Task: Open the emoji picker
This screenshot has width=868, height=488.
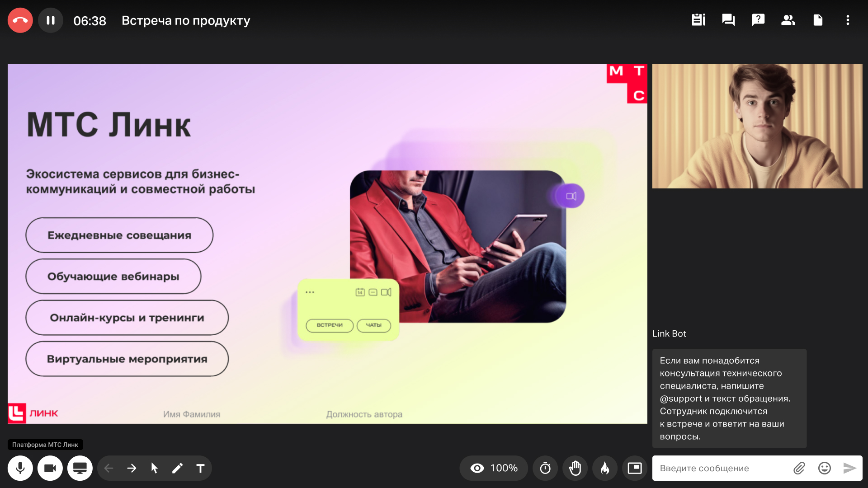Action: (x=825, y=468)
